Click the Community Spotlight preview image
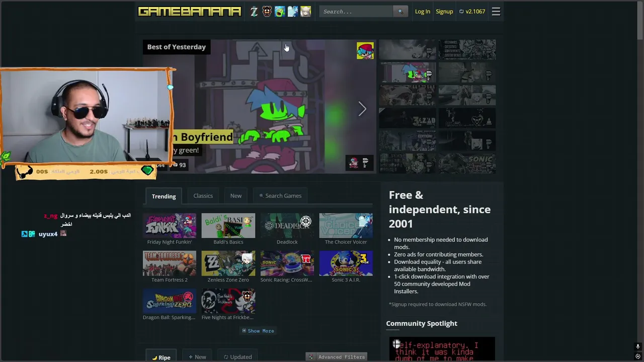This screenshot has width=644, height=362. tap(442, 349)
